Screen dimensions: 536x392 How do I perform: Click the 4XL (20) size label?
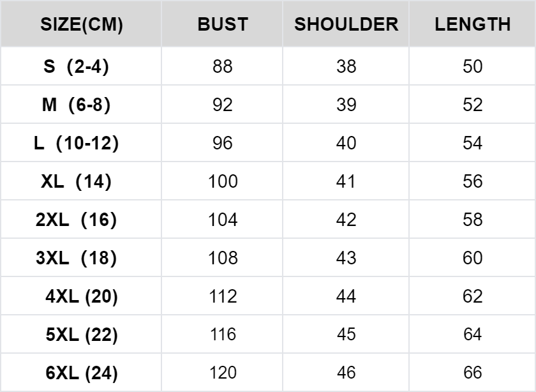[x=82, y=296]
